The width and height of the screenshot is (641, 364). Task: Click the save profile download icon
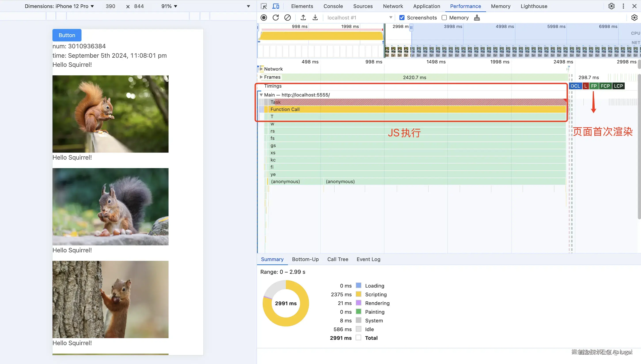point(315,17)
